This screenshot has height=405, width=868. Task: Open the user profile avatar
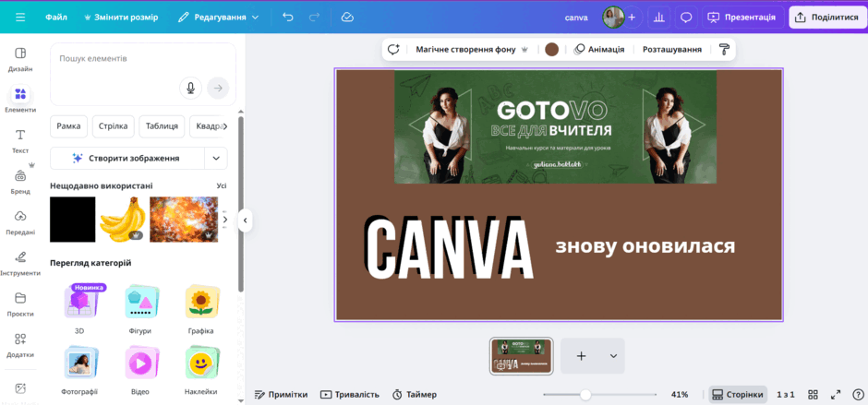point(613,18)
